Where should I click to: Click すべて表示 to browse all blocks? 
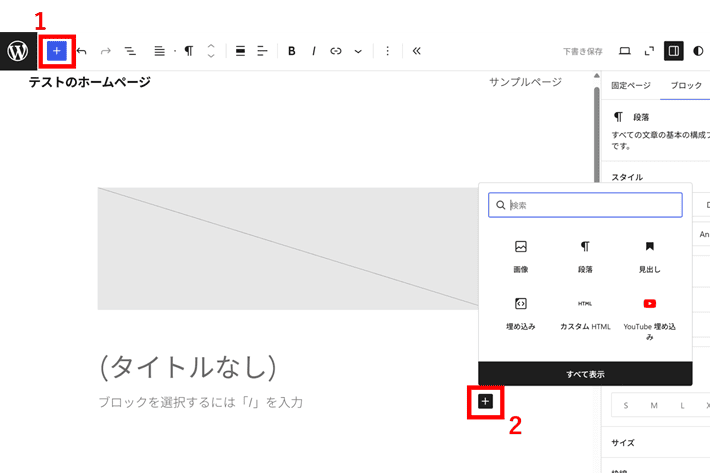click(585, 374)
